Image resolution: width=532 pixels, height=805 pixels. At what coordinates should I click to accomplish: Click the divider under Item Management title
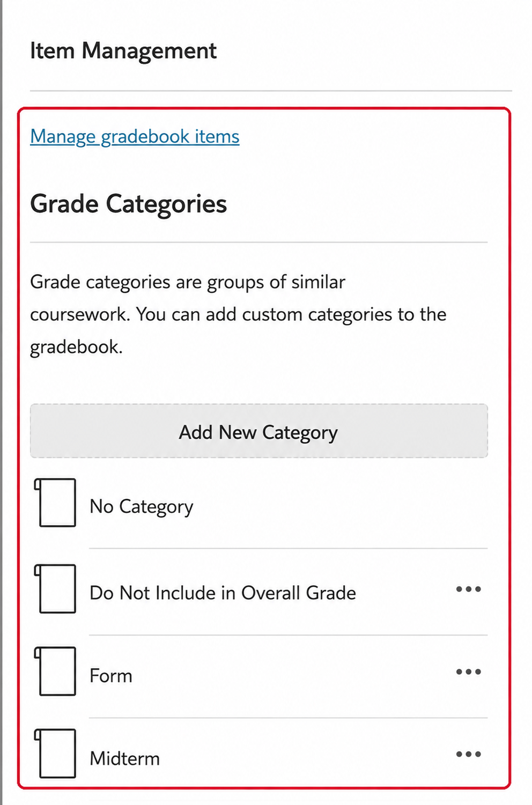click(x=271, y=91)
